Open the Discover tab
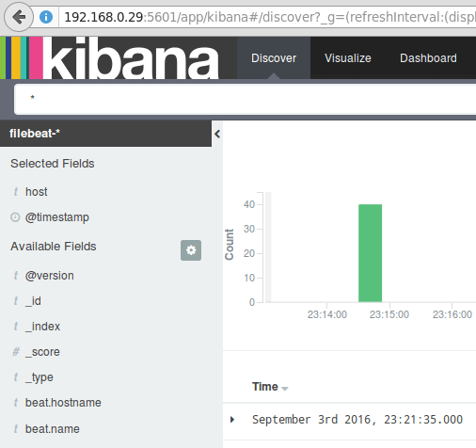Screen dimensions: 476x448 click(x=274, y=58)
